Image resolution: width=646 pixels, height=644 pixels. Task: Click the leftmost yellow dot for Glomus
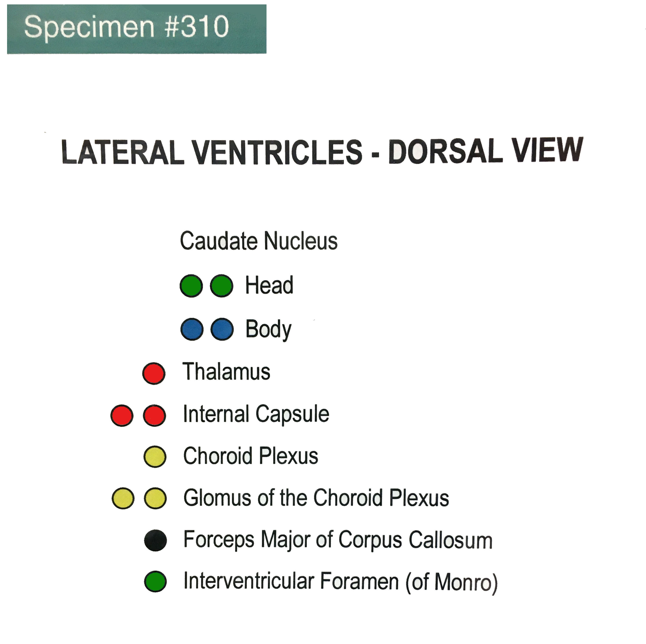coord(123,498)
